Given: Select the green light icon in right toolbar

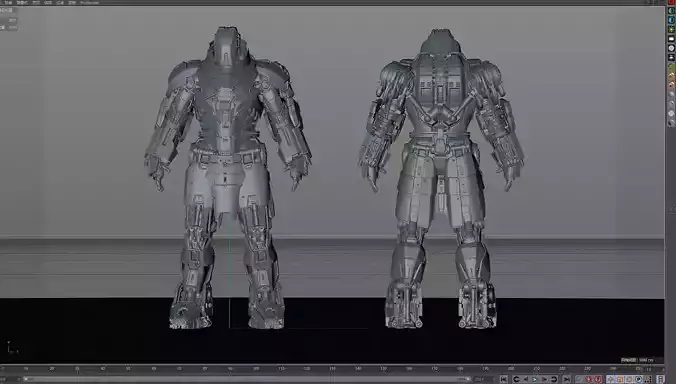Looking at the screenshot, I should [x=671, y=29].
